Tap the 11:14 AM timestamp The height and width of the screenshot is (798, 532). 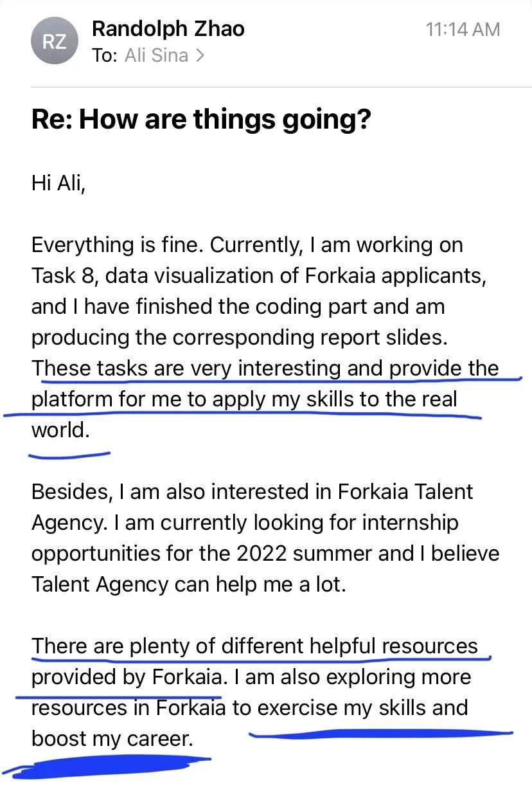[463, 29]
